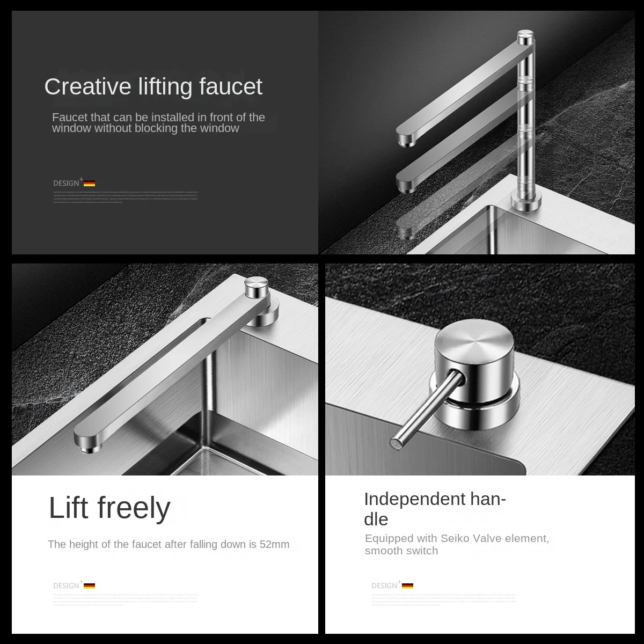The image size is (644, 644).
Task: Click the DESIGN+ label below Lift freely
Action: (67, 585)
